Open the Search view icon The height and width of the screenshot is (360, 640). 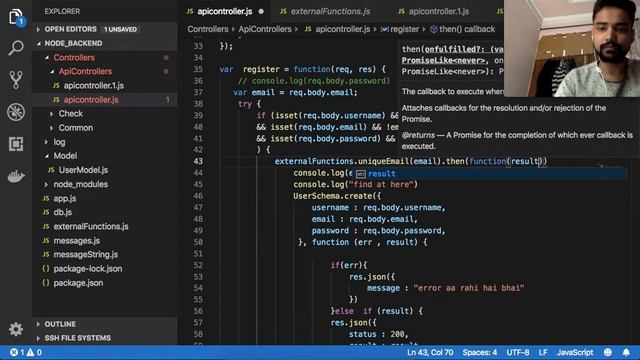pos(16,48)
